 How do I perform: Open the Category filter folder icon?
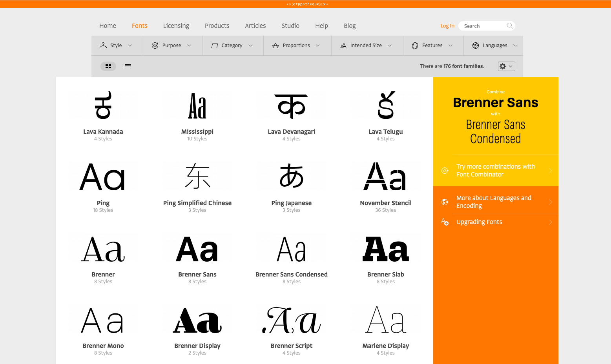pyautogui.click(x=214, y=45)
